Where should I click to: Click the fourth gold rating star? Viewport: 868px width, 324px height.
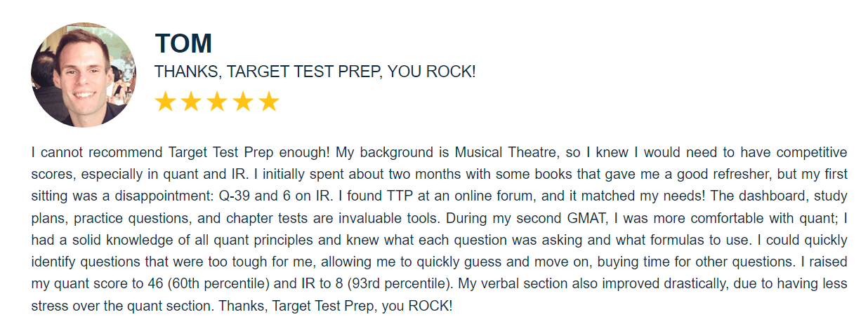pyautogui.click(x=243, y=102)
